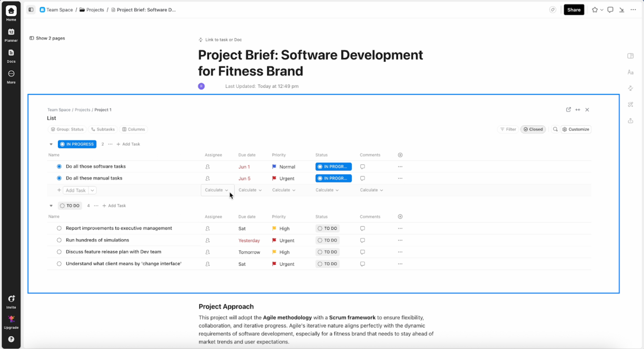Collapse the IN PROGRESS group
This screenshot has width=644, height=349.
[51, 144]
